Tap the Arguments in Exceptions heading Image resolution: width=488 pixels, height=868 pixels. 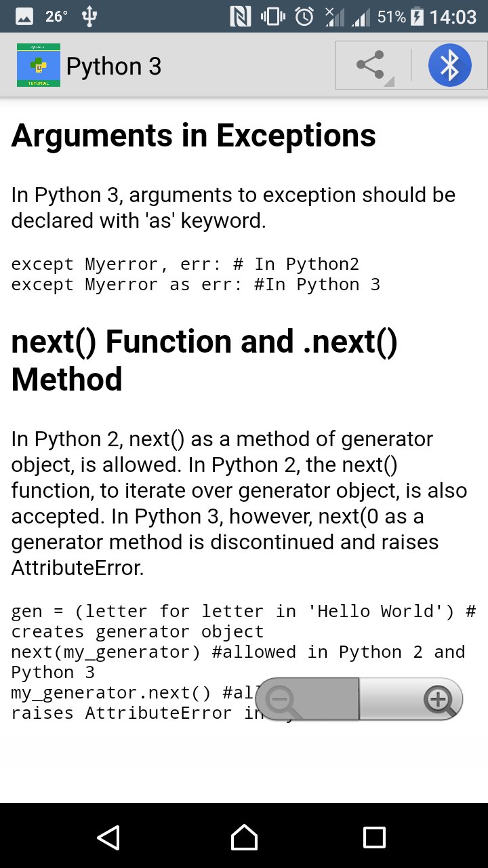point(194,135)
